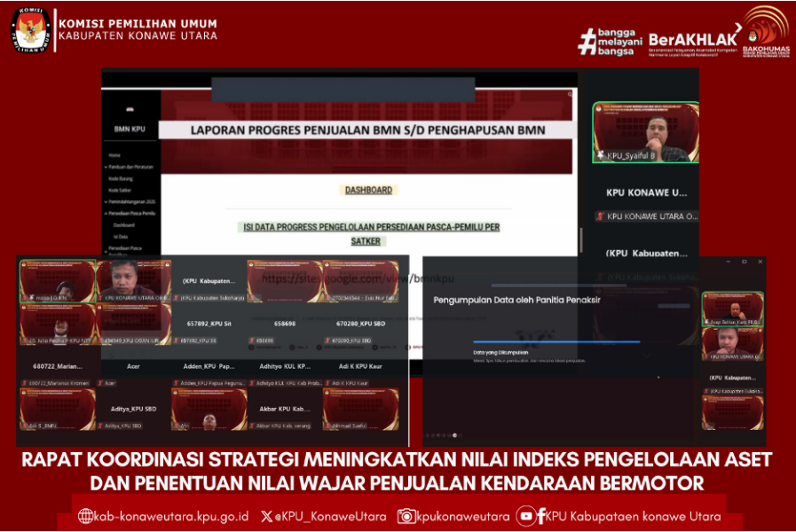The image size is (796, 532).
Task: Open Kode Satker in the sidebar
Action: pos(120,190)
